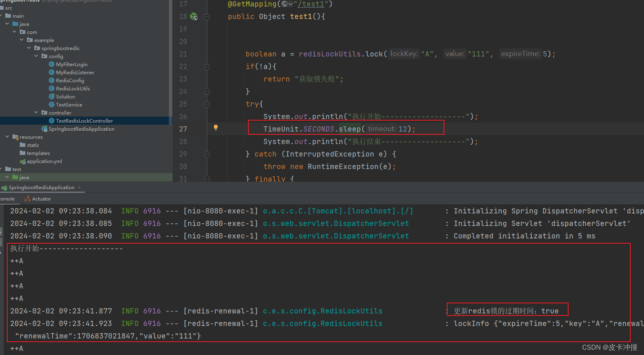Open the Solution class file
Viewport: 644px width, 355px height.
(x=65, y=97)
